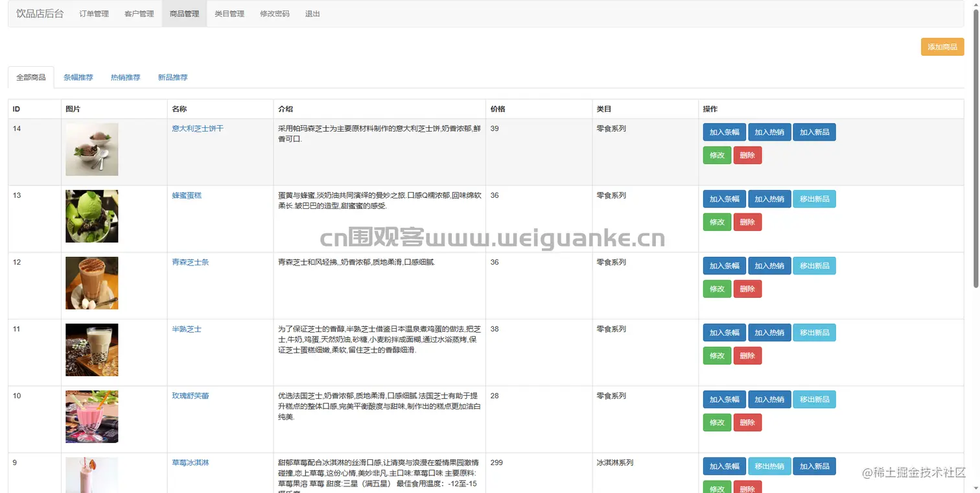This screenshot has height=493, width=980.
Task: Click 加入热销 for 半熟芝士
Action: 769,333
